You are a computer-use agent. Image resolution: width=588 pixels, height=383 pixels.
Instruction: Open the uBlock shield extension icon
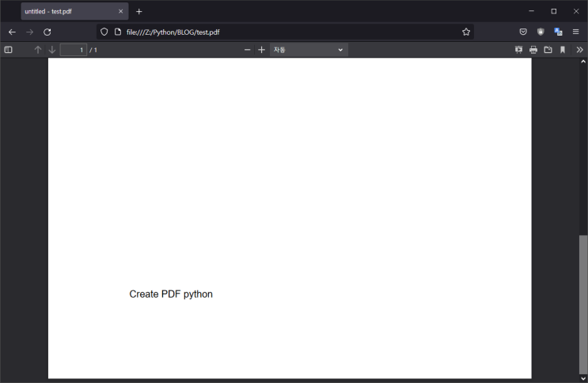541,32
